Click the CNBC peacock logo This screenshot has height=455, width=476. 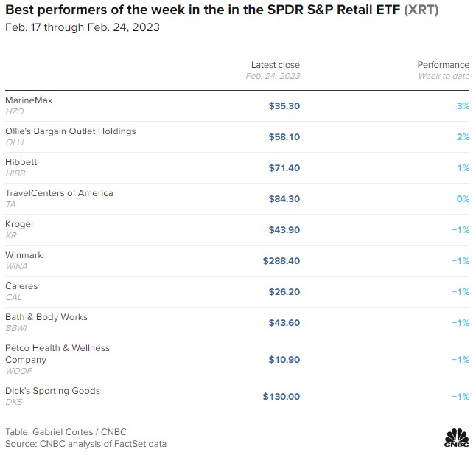(456, 437)
